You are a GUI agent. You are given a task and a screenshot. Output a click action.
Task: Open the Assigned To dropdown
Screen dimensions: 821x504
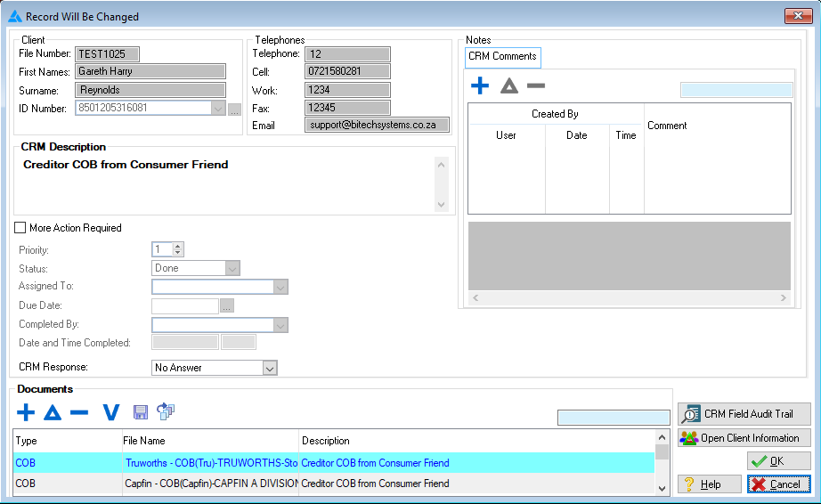280,287
